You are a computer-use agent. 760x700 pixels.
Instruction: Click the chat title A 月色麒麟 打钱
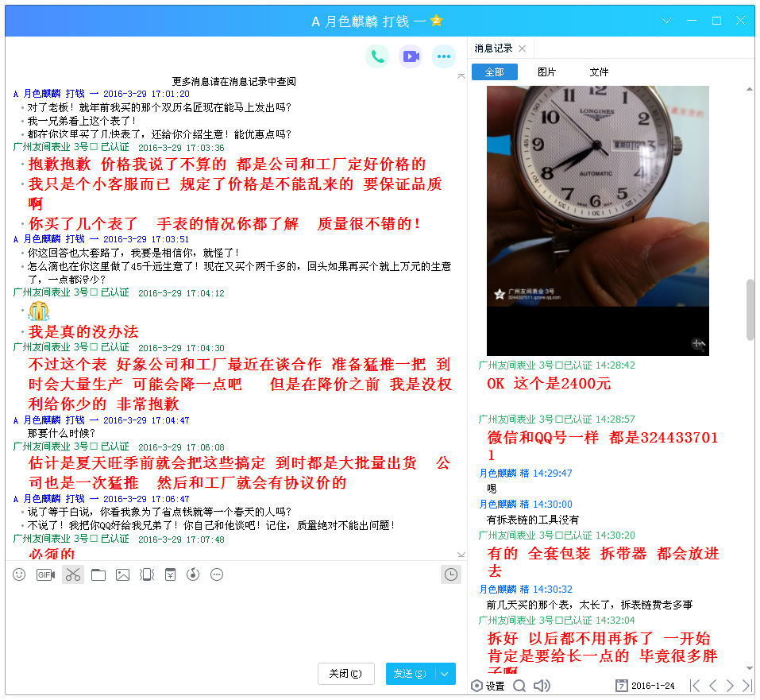pyautogui.click(x=368, y=21)
